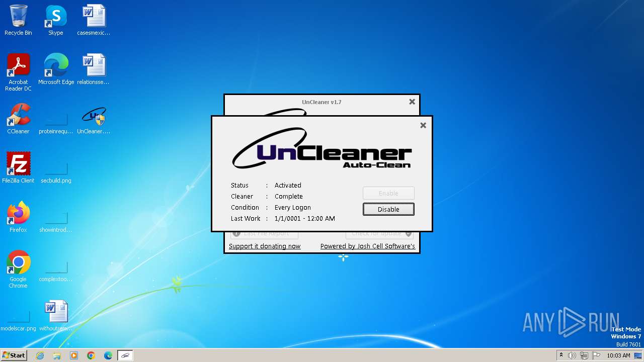Open Microsoft Edge from the taskbar
Viewport: 644px width, 362px height.
108,355
